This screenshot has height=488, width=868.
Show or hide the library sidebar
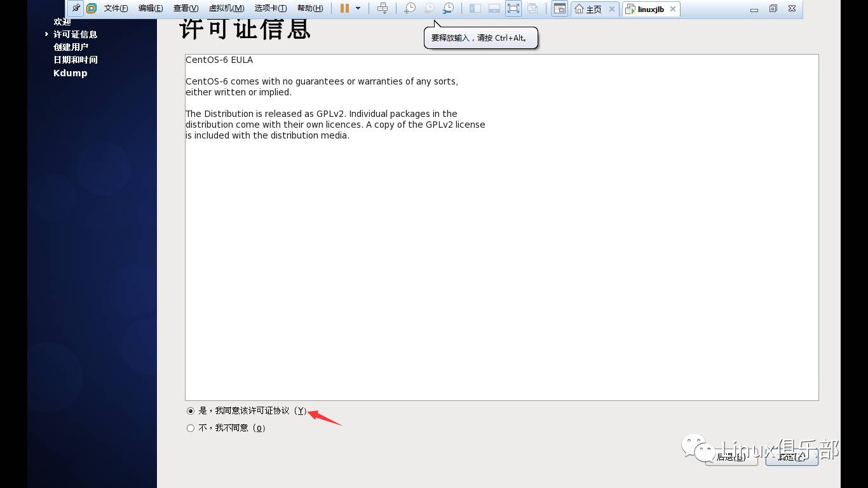pos(475,8)
